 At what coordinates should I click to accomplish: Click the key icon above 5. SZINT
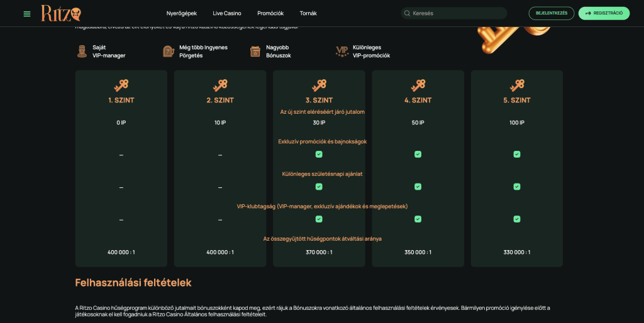(x=516, y=85)
